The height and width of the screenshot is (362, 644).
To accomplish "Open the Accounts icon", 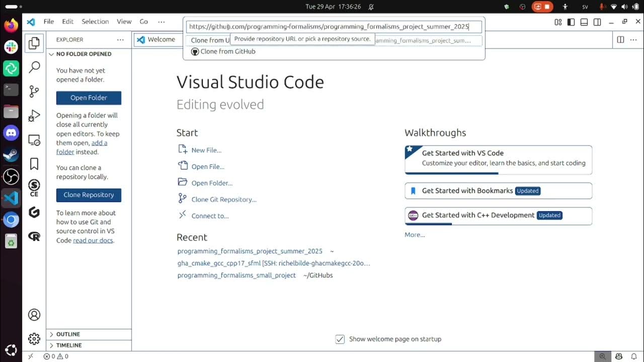I will [x=34, y=315].
